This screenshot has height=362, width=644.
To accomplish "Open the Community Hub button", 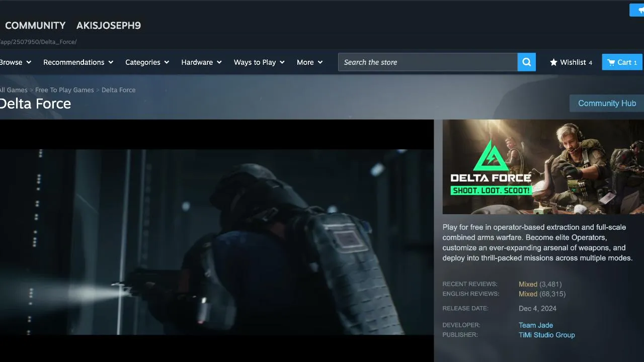I will point(607,103).
